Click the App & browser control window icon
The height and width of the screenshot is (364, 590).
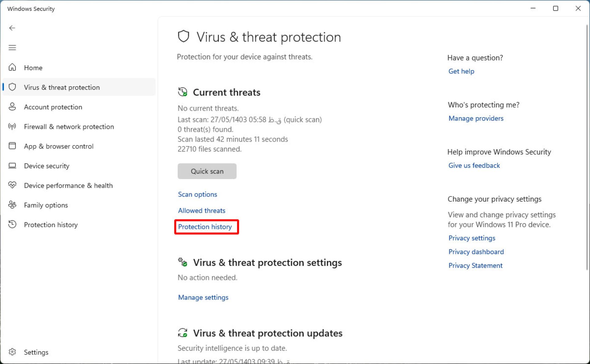click(12, 146)
